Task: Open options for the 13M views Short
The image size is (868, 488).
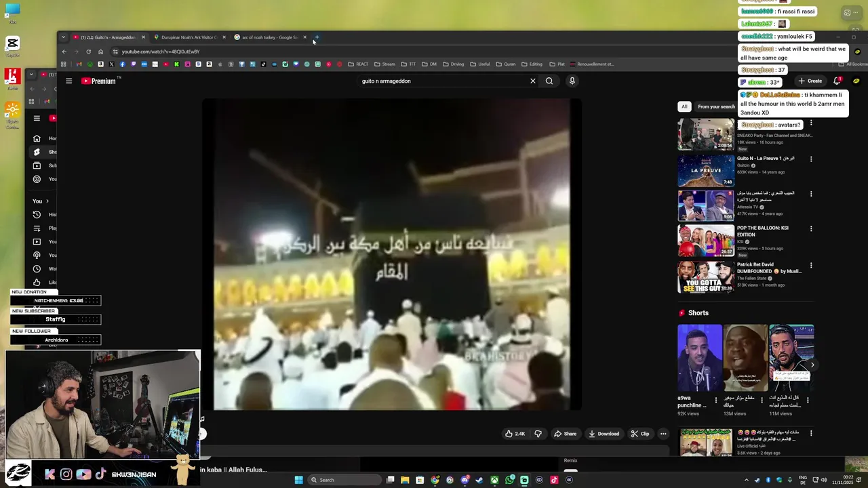Action: click(x=762, y=401)
